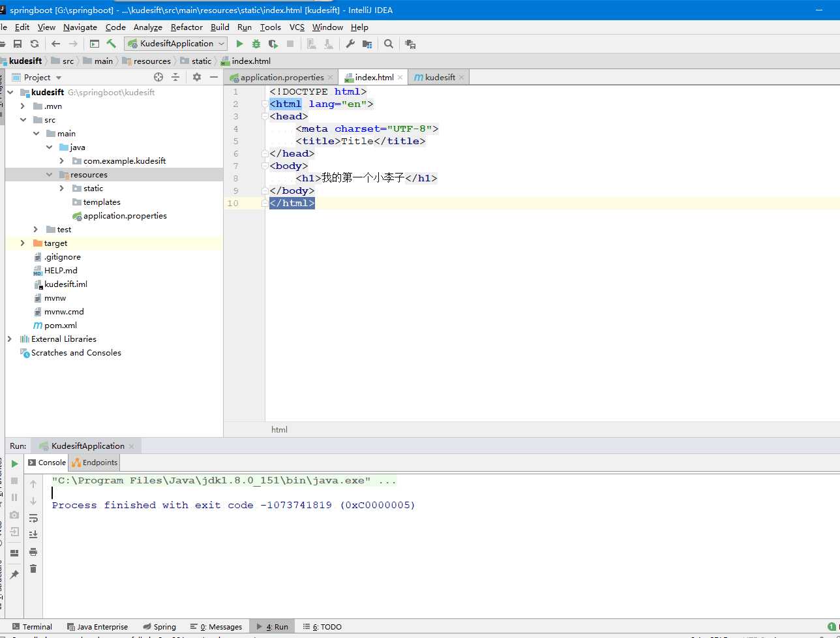
Task: Navigate forward with the right arrow icon
Action: pyautogui.click(x=73, y=44)
